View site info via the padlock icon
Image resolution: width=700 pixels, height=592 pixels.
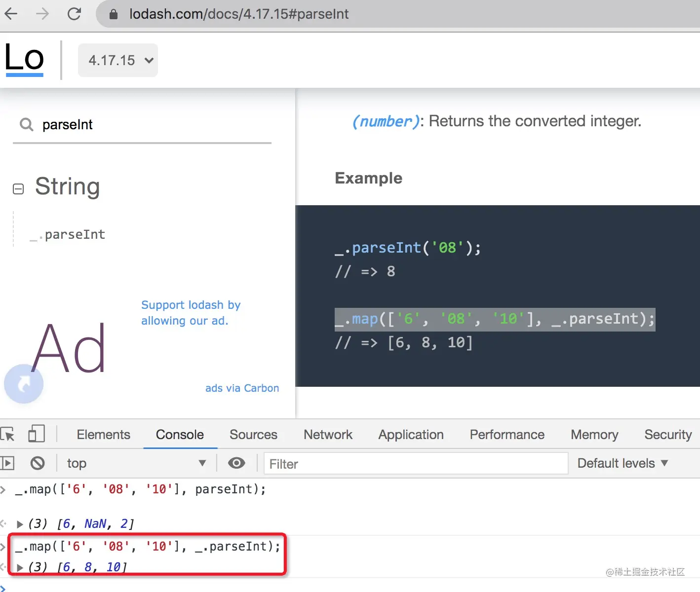(x=113, y=14)
